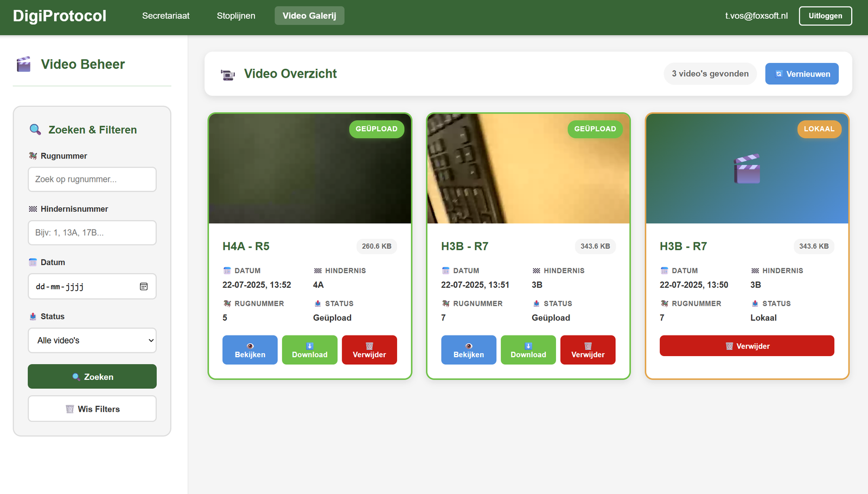
Task: Open the Secretariaat menu item
Action: pyautogui.click(x=165, y=16)
